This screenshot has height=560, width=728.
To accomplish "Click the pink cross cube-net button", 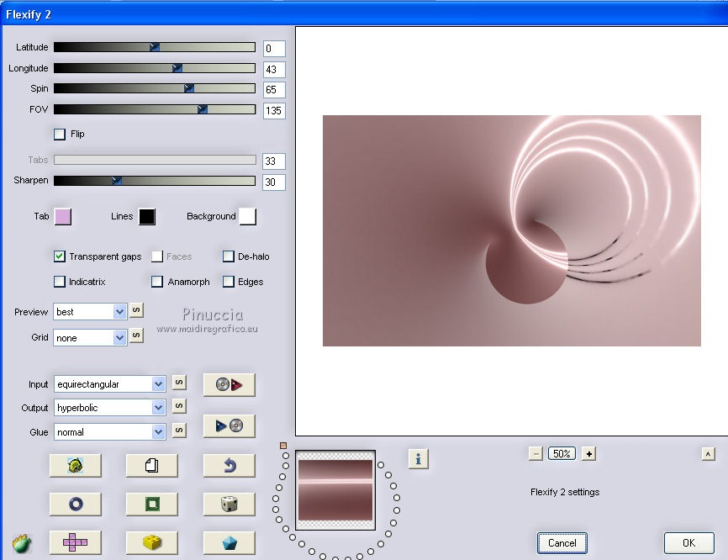I will (x=75, y=542).
